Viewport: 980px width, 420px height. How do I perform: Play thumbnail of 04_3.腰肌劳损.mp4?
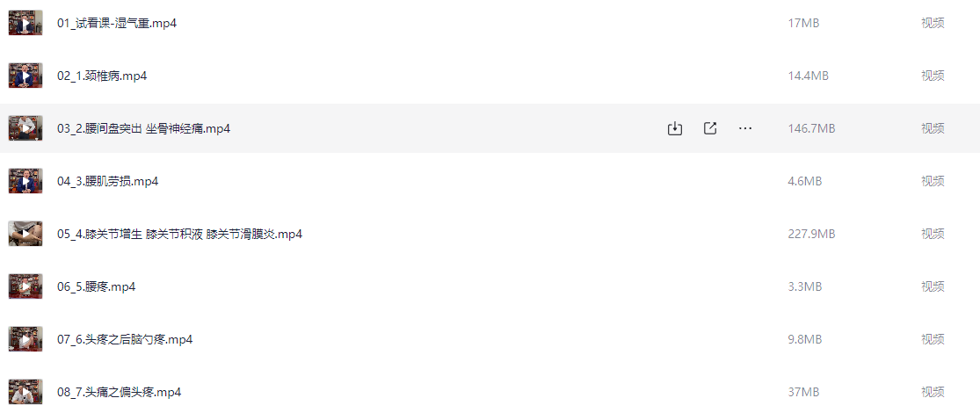pos(25,181)
